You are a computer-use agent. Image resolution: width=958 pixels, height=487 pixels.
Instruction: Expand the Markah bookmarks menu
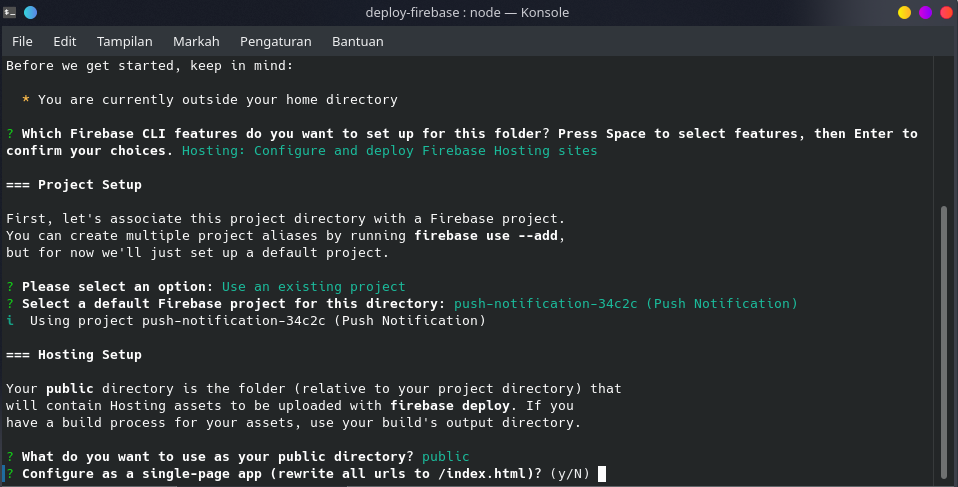196,41
